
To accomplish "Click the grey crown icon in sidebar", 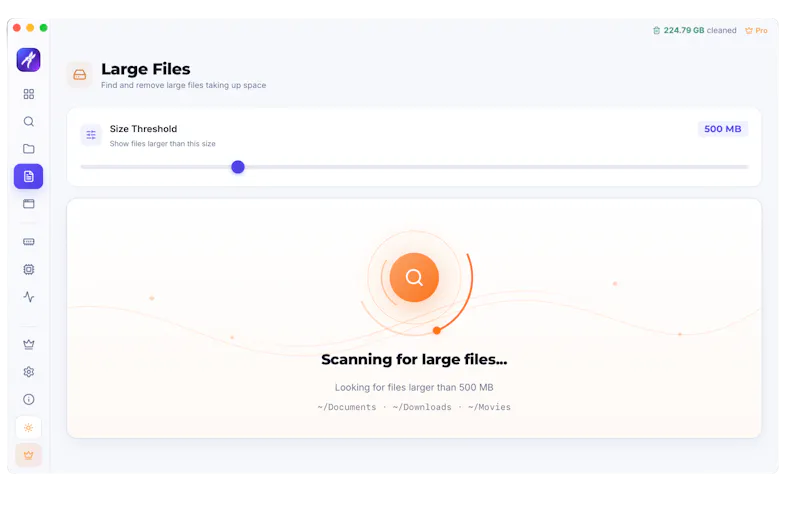I will click(x=29, y=344).
